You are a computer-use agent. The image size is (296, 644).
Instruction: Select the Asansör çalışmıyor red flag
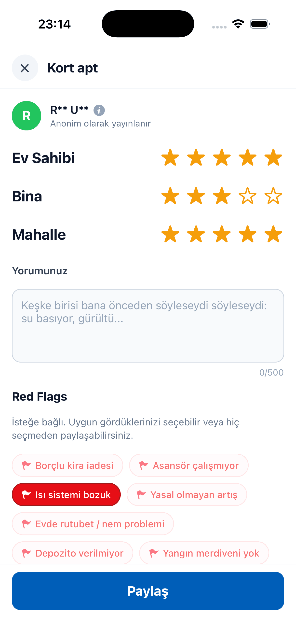[x=188, y=465]
